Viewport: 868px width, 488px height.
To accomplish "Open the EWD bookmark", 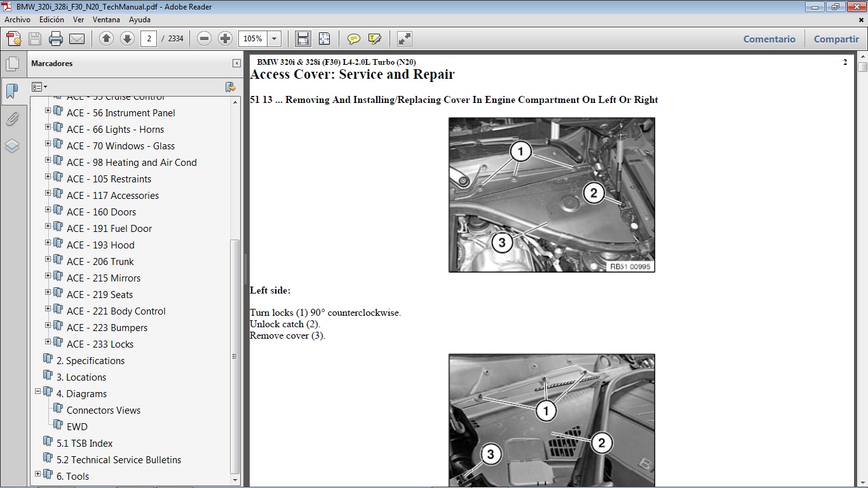I will [77, 427].
